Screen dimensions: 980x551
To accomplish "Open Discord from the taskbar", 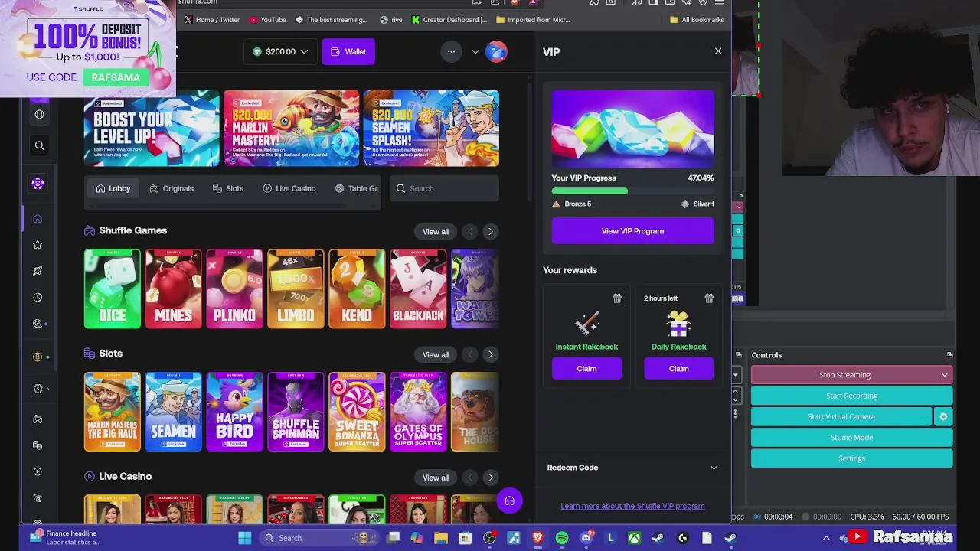I will point(586,538).
